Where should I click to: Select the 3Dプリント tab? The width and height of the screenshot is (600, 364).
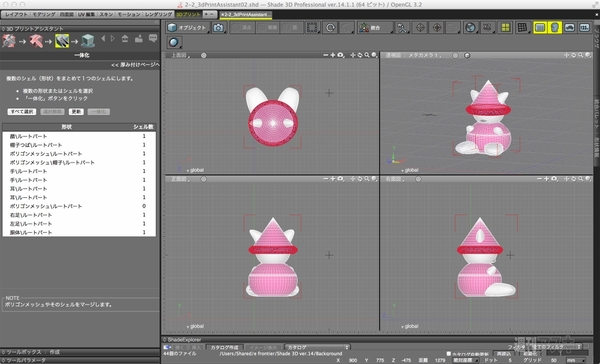(188, 15)
